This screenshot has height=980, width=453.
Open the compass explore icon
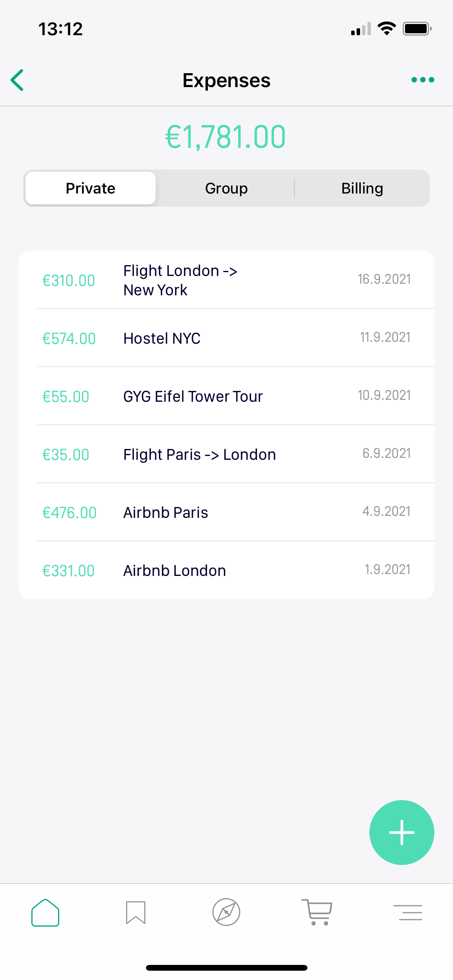(x=226, y=912)
